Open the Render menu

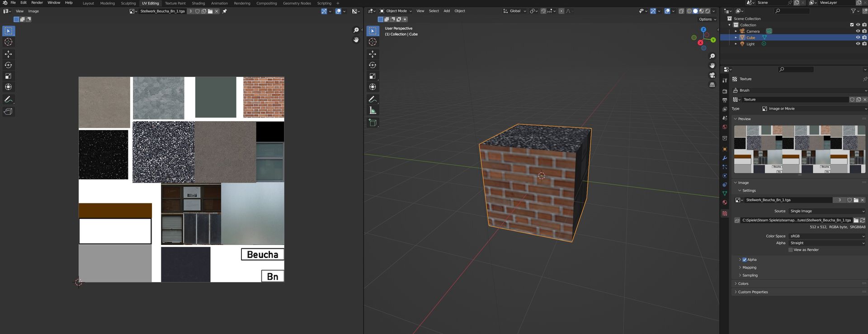coord(37,3)
